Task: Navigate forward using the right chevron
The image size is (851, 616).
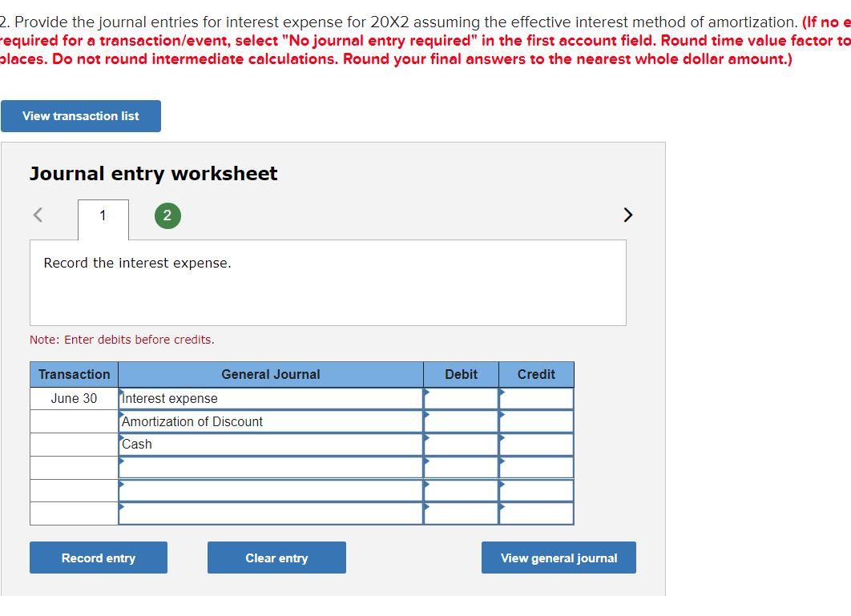Action: coord(628,214)
